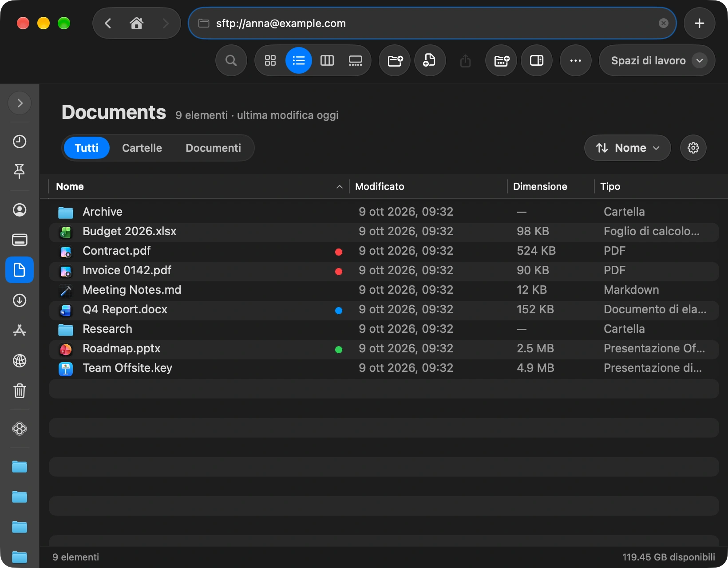Open view settings gear
728x568 pixels.
pos(693,148)
